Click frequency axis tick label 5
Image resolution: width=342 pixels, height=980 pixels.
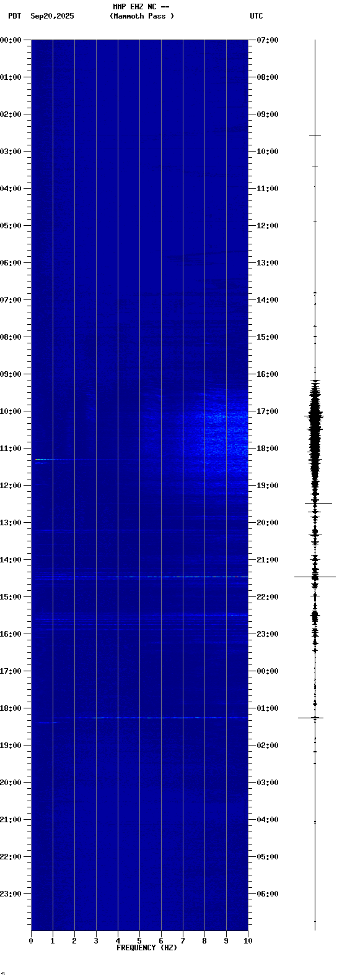139,941
